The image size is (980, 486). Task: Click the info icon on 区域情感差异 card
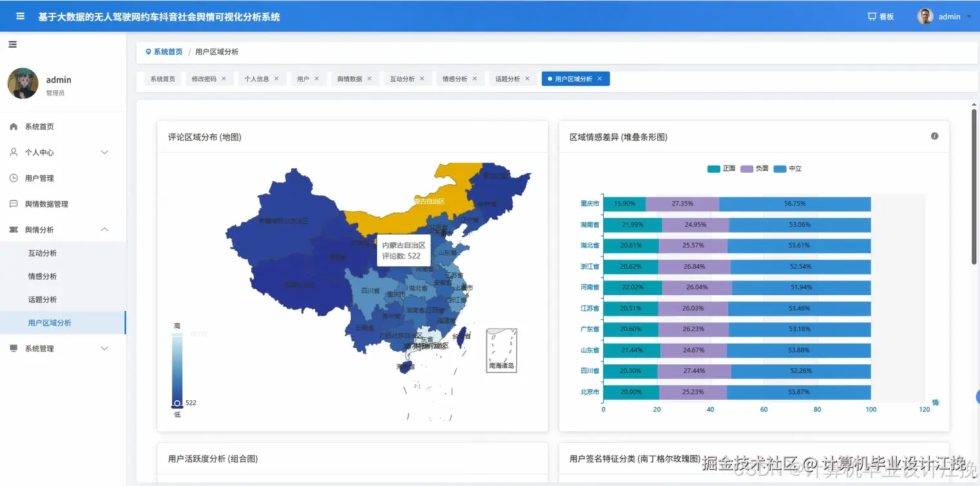(x=934, y=136)
